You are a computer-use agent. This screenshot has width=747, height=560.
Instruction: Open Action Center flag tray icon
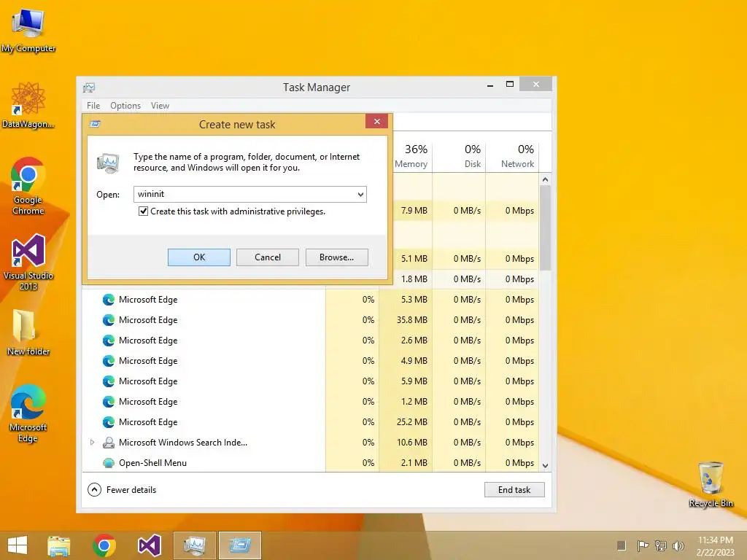[x=643, y=545]
